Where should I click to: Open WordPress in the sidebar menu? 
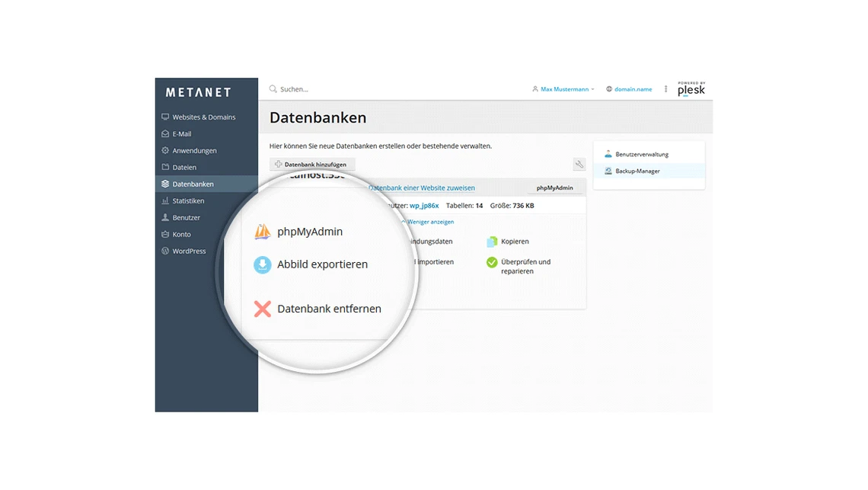coord(189,251)
